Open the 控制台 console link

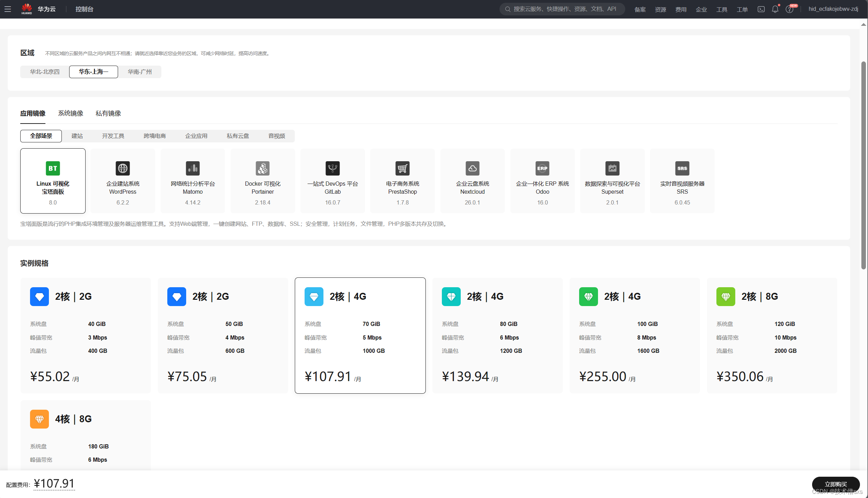click(x=85, y=9)
